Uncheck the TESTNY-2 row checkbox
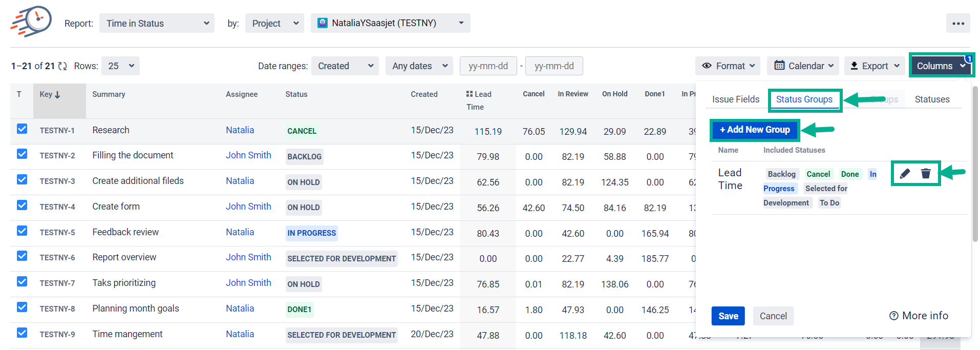 (22, 154)
